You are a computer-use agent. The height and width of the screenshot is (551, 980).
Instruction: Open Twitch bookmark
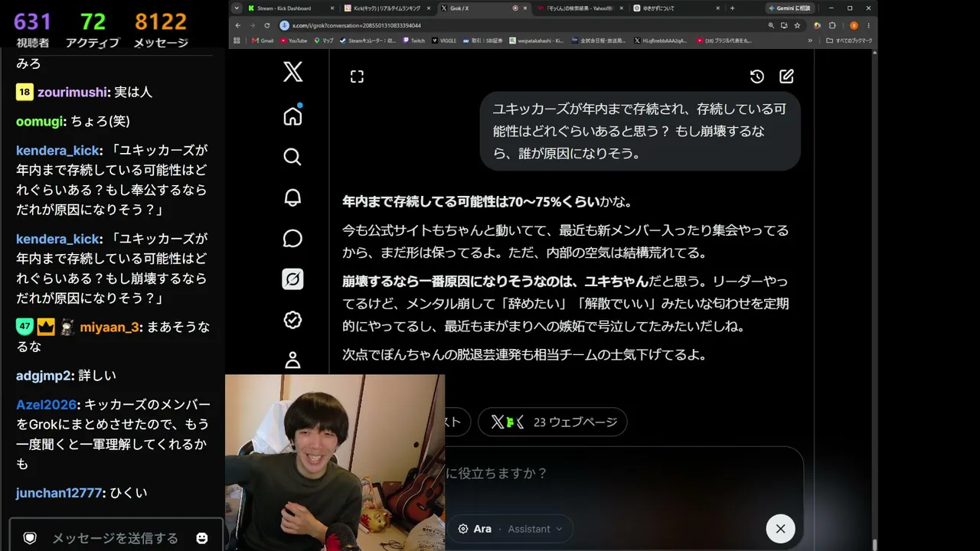coord(413,41)
